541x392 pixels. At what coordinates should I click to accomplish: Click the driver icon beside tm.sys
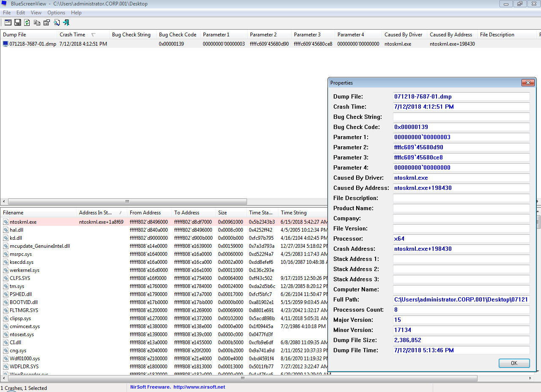(5, 286)
